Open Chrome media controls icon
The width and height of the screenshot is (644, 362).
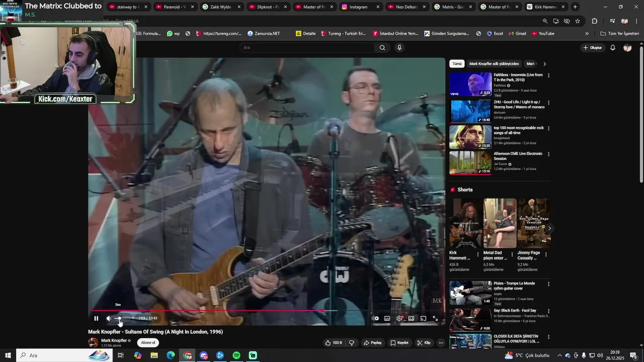(x=612, y=21)
